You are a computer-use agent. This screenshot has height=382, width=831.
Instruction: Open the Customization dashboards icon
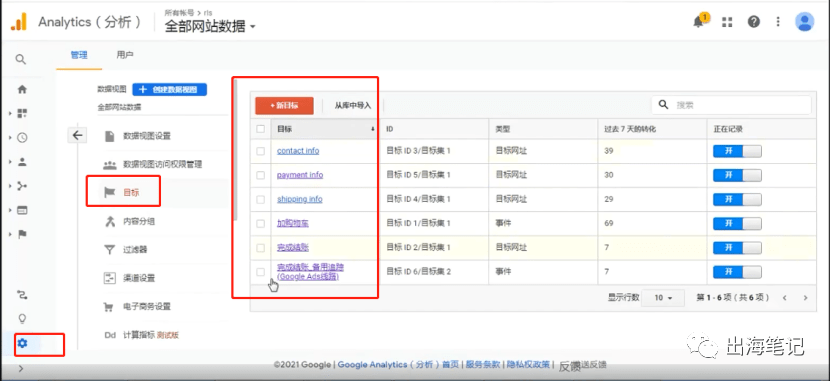point(22,113)
